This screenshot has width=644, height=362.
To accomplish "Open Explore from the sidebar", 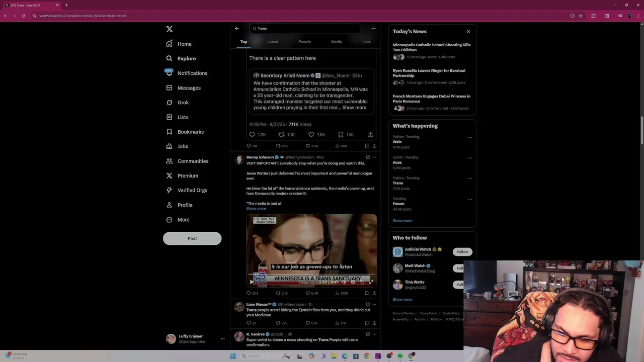I will point(181,58).
